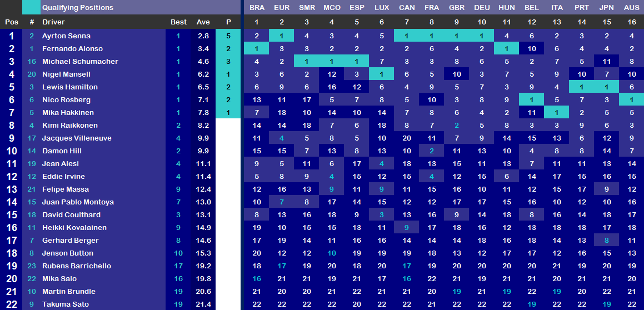
Task: Click the P poles column header
Action: pyautogui.click(x=228, y=22)
